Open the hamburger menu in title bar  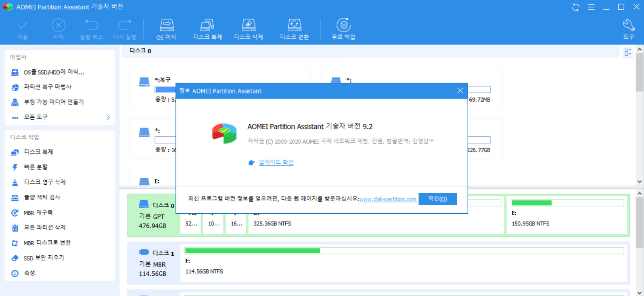[x=591, y=7]
